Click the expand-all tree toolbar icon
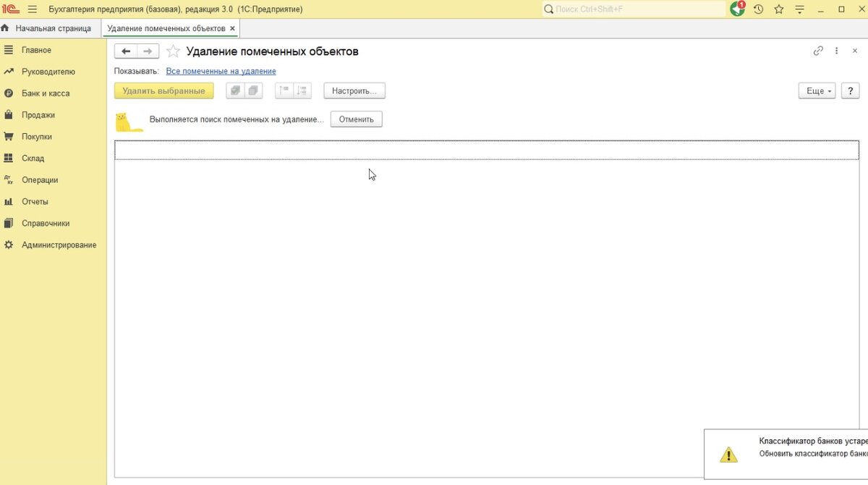 tap(302, 91)
